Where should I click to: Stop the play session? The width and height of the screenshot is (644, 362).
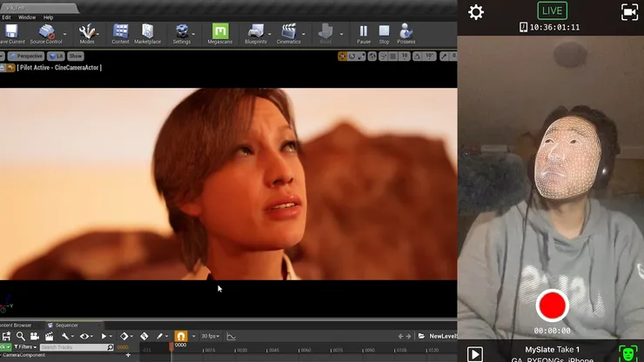pyautogui.click(x=384, y=34)
